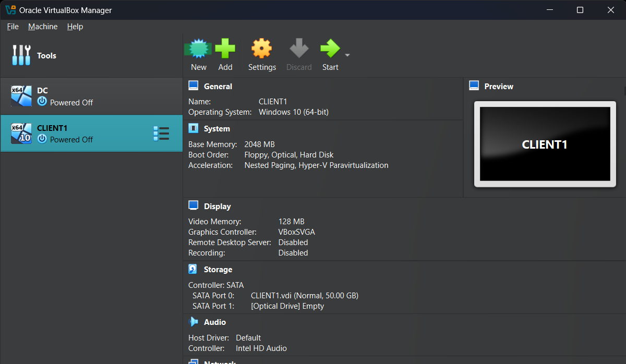This screenshot has height=364, width=626.
Task: Click the Base Memory 2048 MB value
Action: pos(259,144)
